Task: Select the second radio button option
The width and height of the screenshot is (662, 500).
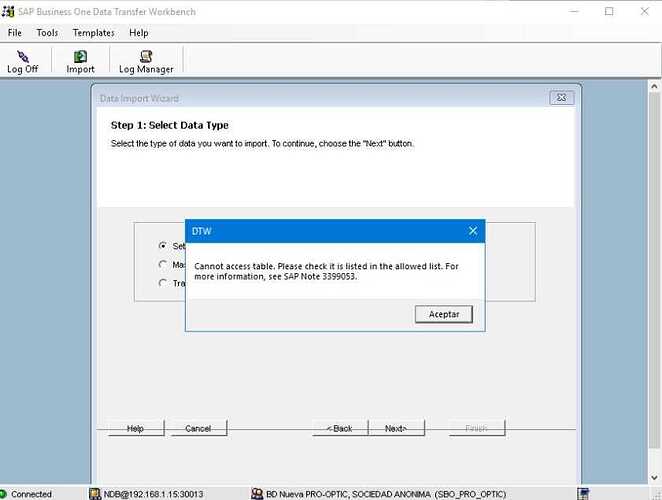Action: point(163,264)
